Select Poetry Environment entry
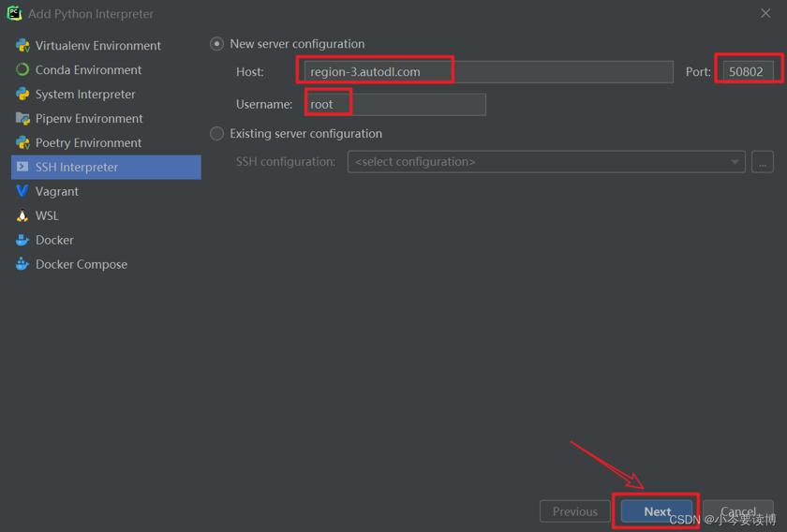This screenshot has width=787, height=532. point(106,142)
